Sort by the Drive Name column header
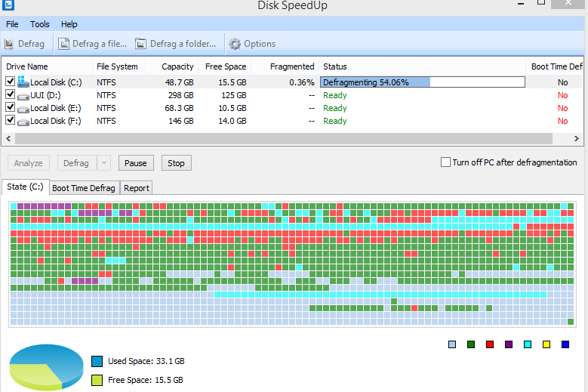Screen dimensions: 588x392 pos(48,66)
